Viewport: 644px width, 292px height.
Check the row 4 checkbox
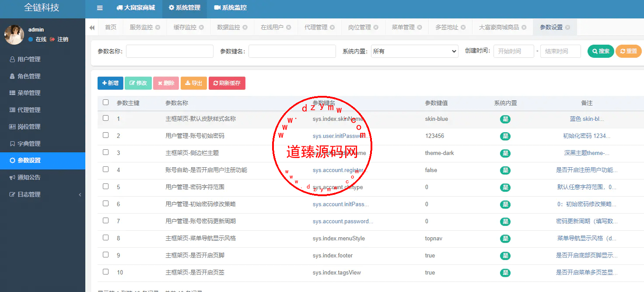click(x=105, y=169)
